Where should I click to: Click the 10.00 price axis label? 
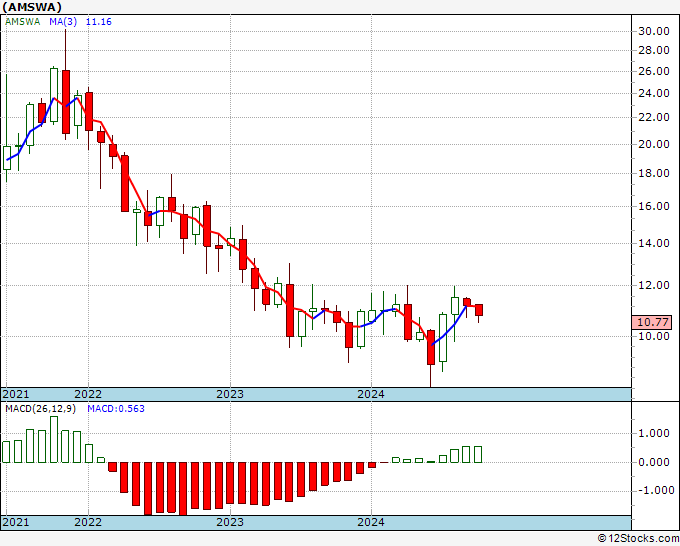click(654, 336)
